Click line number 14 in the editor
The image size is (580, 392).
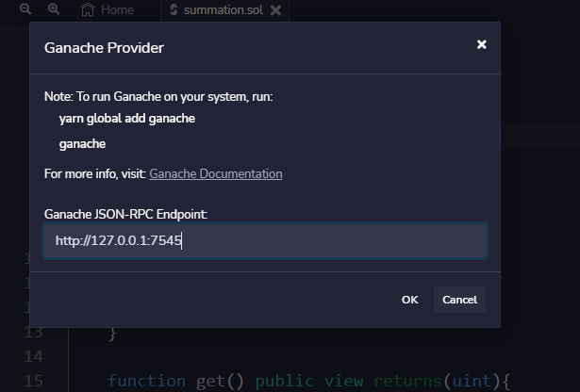coord(33,356)
